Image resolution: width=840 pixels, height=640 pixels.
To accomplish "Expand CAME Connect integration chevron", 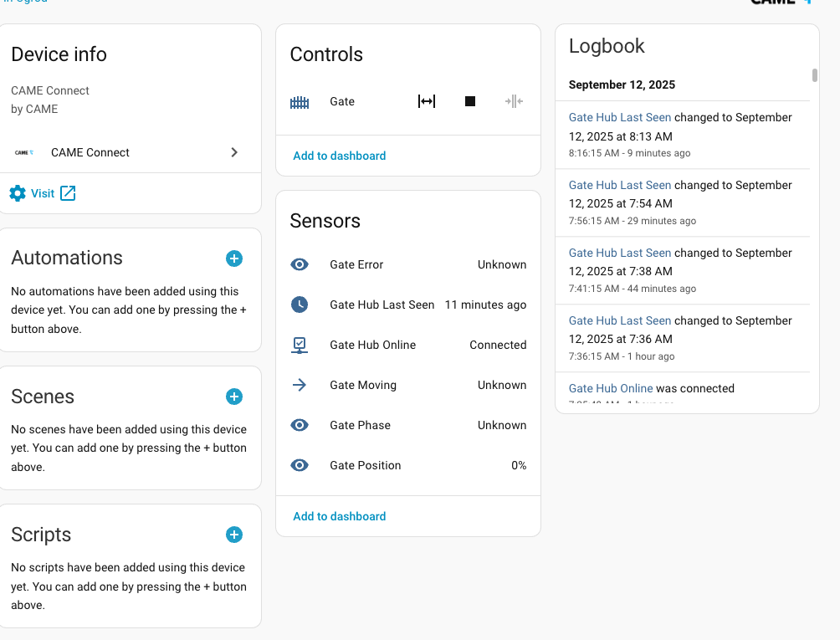I will click(x=234, y=152).
